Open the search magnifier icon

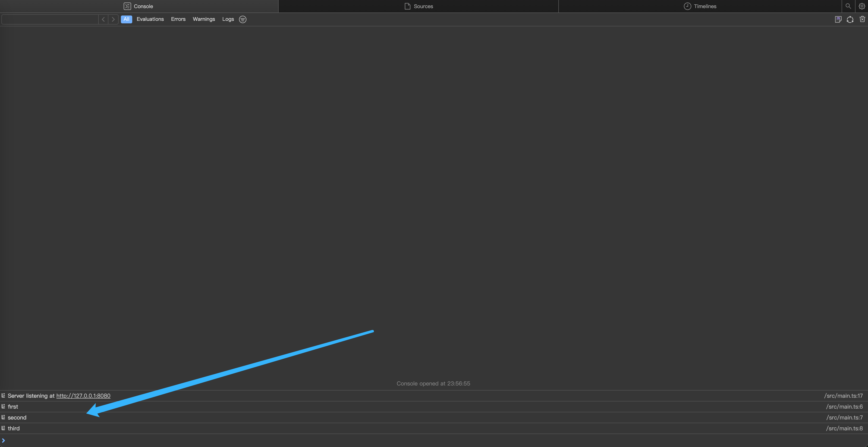click(x=848, y=6)
